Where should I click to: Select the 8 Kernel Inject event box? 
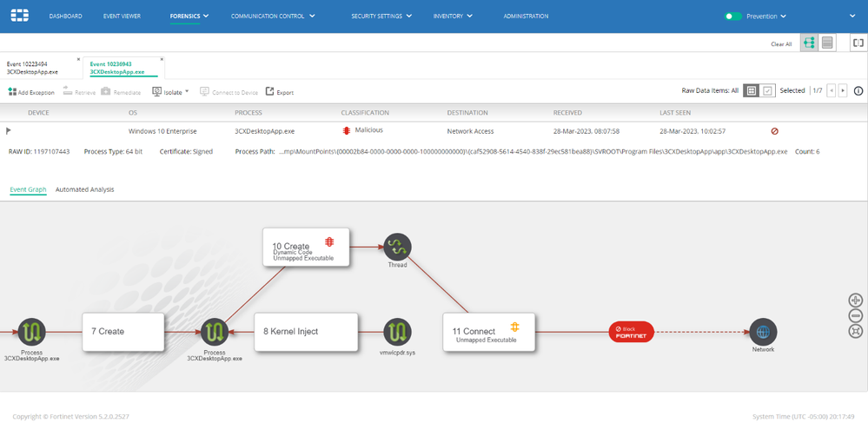coord(306,332)
